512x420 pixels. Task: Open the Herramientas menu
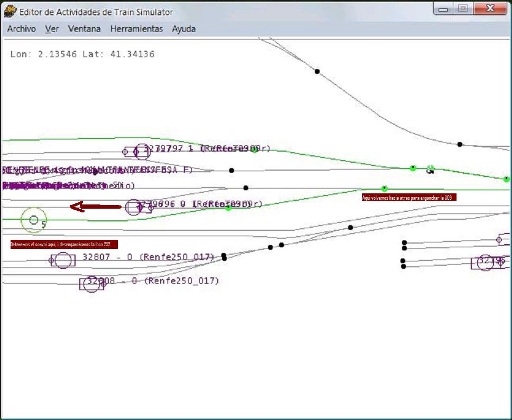click(136, 29)
